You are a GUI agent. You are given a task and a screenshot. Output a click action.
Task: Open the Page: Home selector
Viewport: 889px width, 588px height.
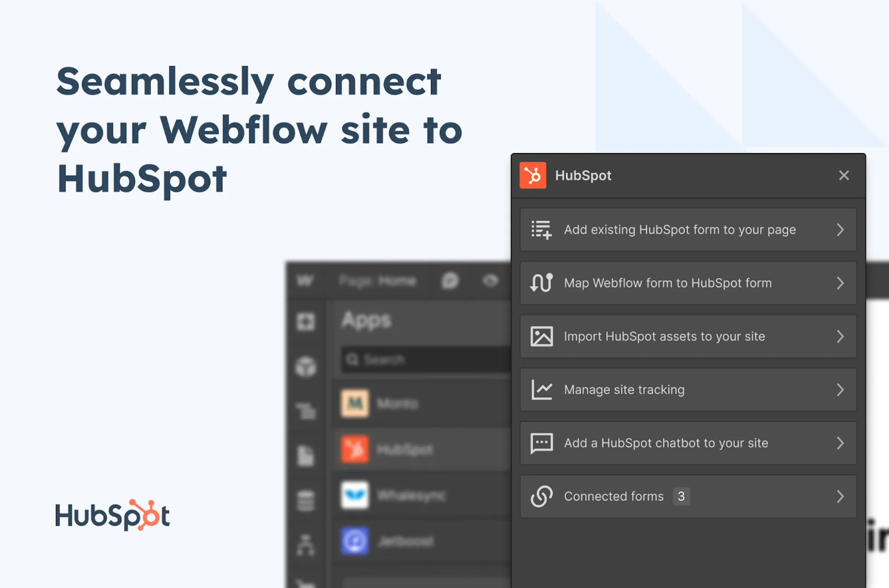pyautogui.click(x=378, y=280)
